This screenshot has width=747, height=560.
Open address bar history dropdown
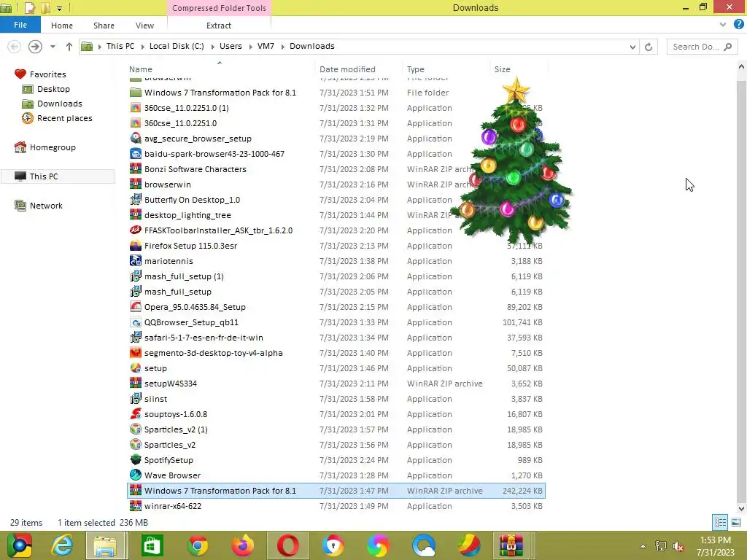632,47
